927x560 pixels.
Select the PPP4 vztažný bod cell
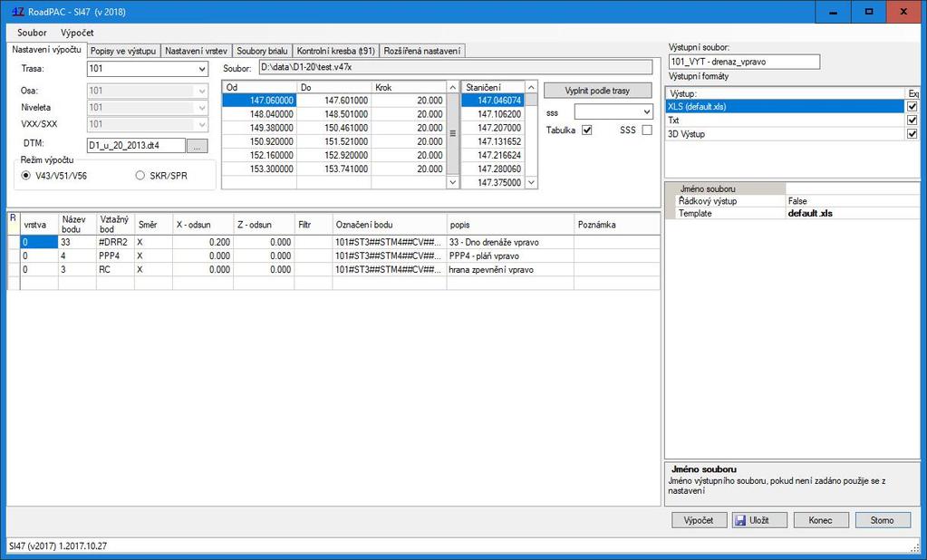click(115, 256)
